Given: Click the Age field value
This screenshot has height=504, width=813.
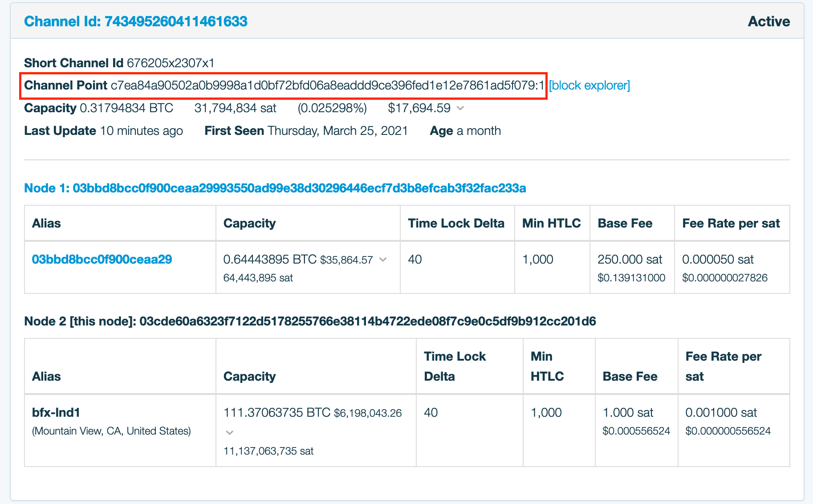Looking at the screenshot, I should (478, 130).
